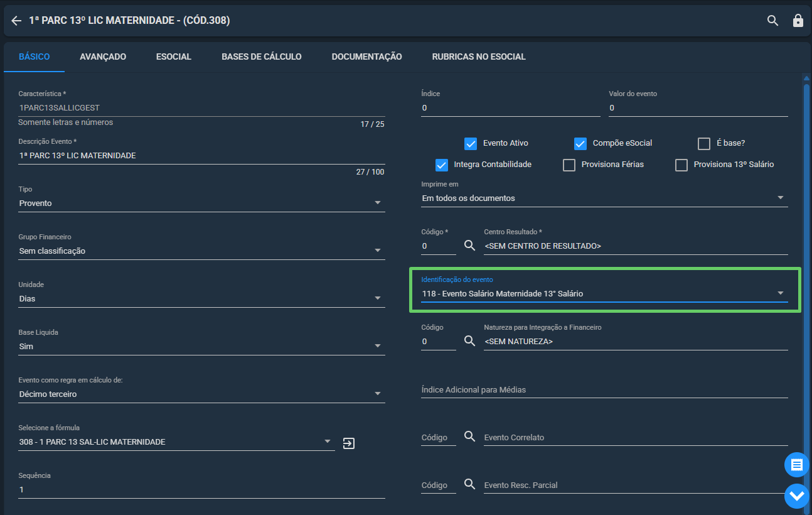Click the blue floating chevron-down button
The width and height of the screenshot is (812, 515).
pos(797,496)
